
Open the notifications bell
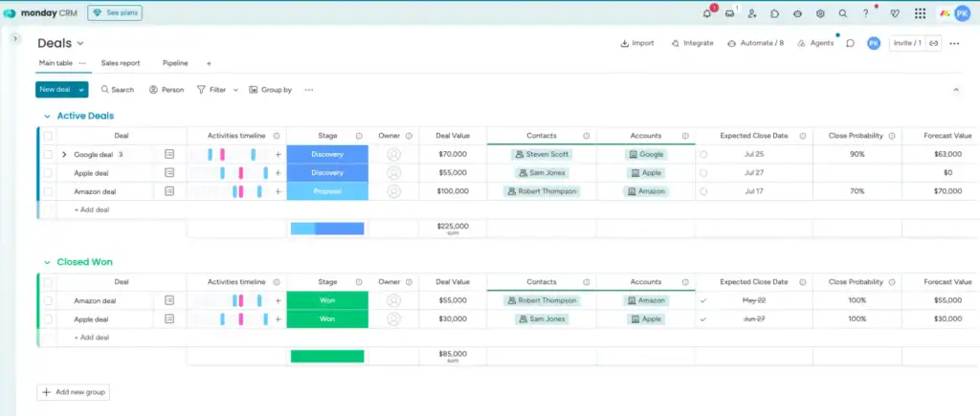[x=707, y=13]
